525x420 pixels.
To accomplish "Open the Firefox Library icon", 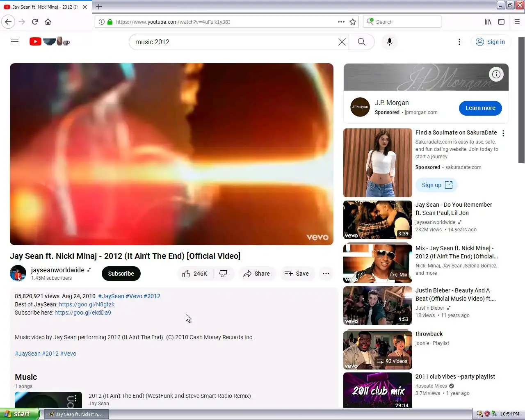I will tap(488, 22).
